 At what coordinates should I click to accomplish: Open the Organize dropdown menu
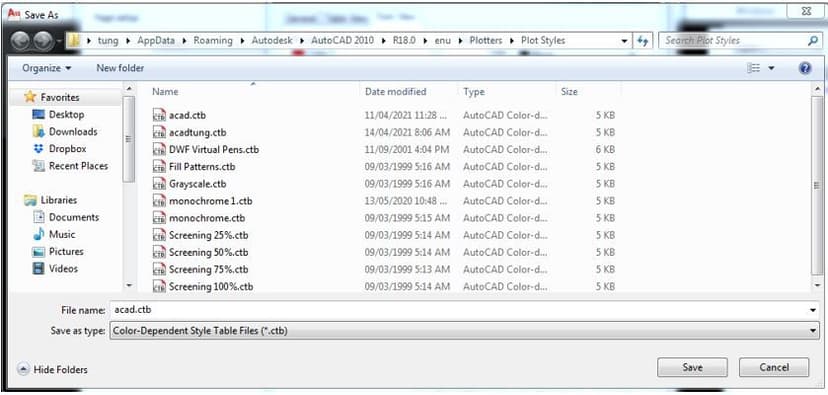(x=47, y=68)
